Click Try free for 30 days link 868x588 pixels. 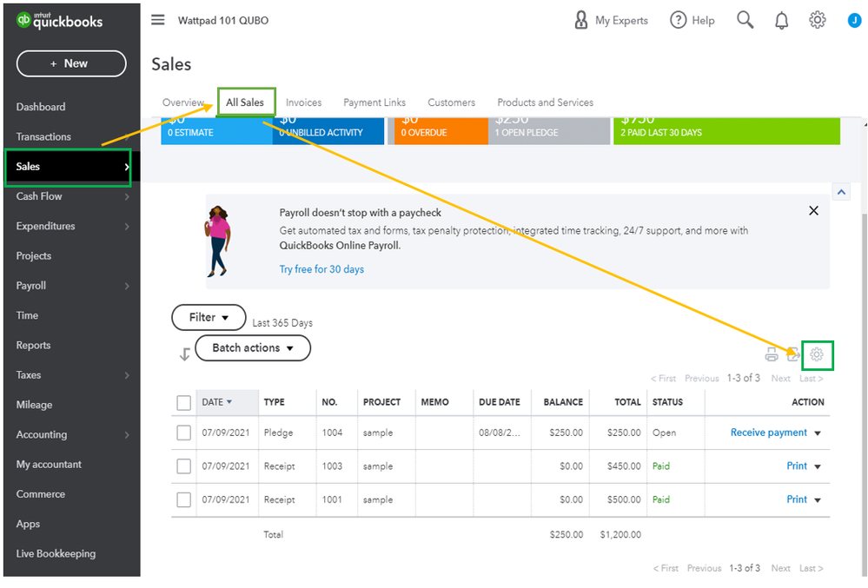pyautogui.click(x=321, y=269)
